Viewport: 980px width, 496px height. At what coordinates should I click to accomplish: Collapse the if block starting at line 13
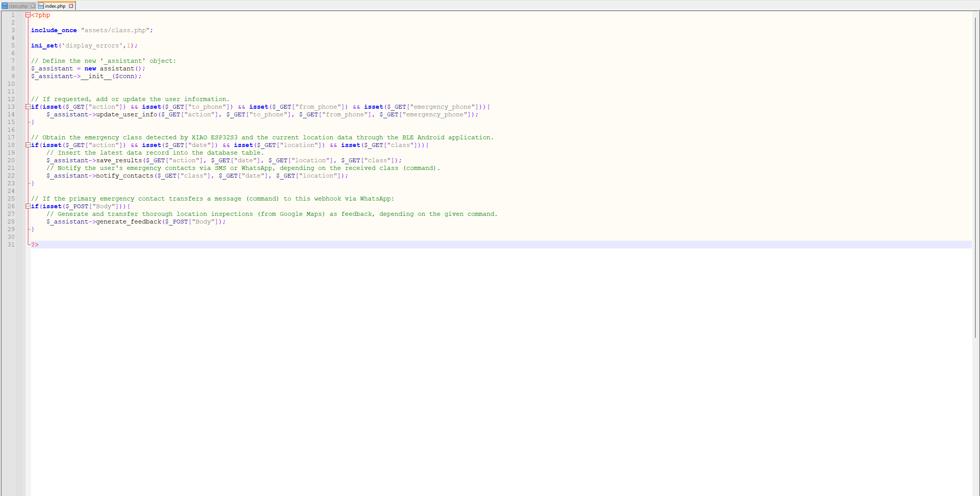click(27, 106)
